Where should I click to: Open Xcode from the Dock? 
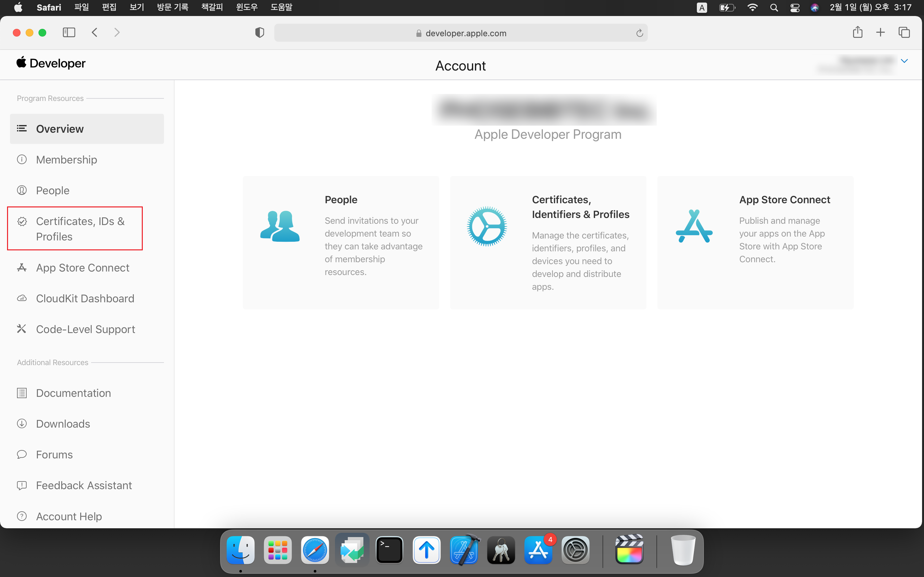464,550
